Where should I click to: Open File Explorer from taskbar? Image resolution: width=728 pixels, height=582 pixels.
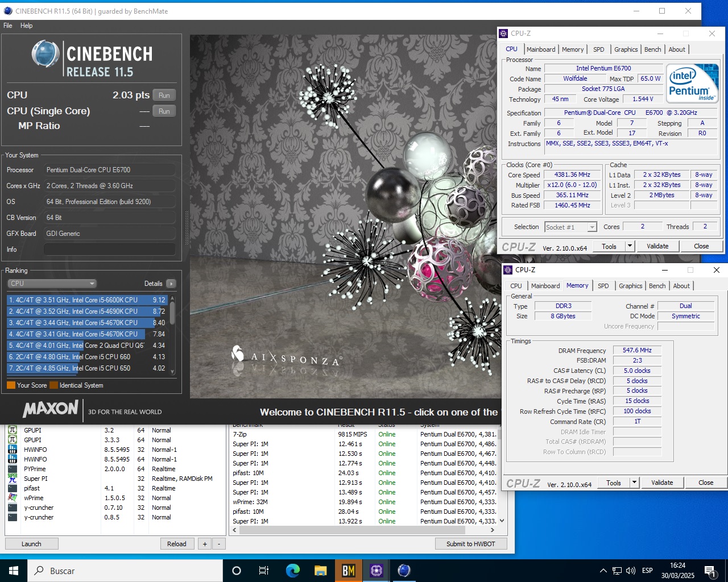pyautogui.click(x=320, y=571)
